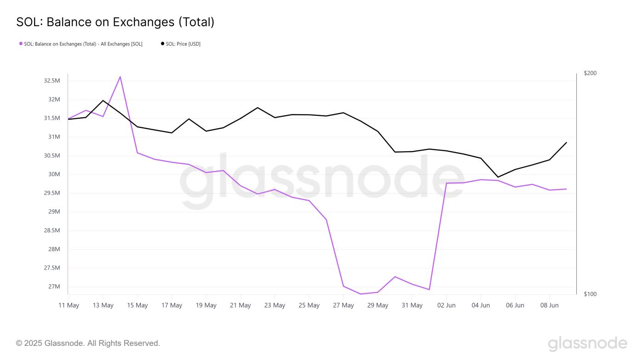Screen dimensions: 644x362
Task: Click the purple line low near 28 May
Action: coord(361,294)
